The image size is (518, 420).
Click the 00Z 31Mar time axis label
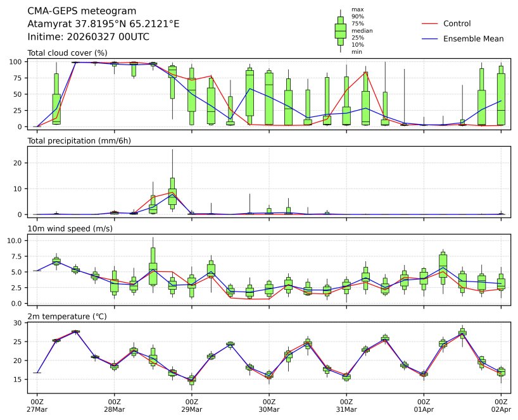346,405
